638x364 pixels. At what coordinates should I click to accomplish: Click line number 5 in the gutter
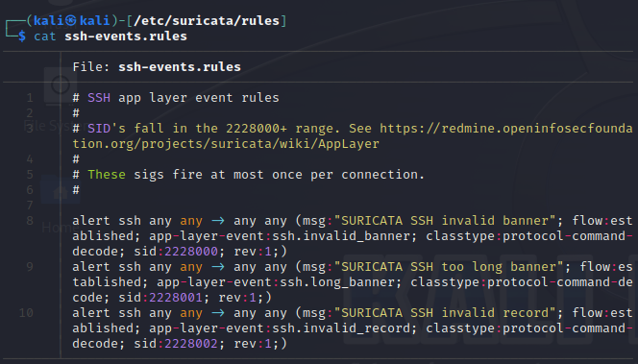(30, 175)
